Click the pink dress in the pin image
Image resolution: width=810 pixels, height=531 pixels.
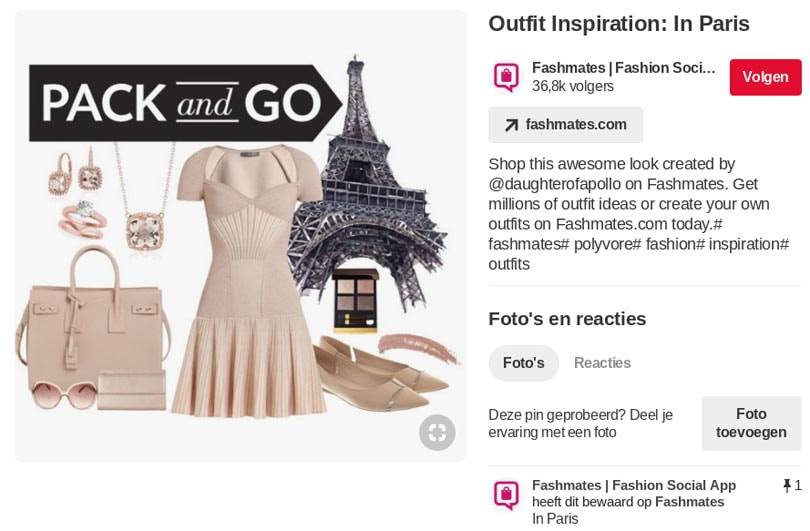(x=248, y=281)
